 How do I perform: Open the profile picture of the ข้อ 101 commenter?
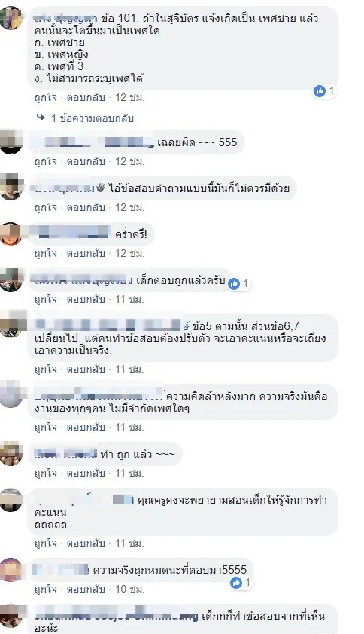(x=11, y=19)
